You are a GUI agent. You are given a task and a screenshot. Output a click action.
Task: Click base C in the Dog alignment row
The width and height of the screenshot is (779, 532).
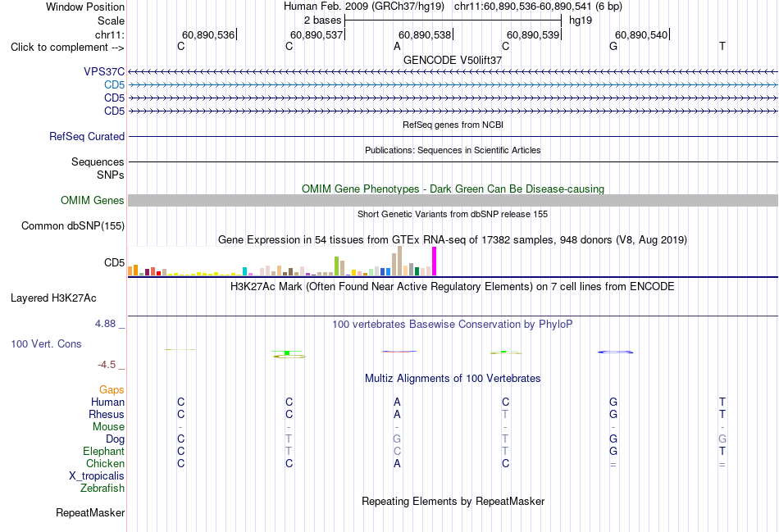[181, 439]
